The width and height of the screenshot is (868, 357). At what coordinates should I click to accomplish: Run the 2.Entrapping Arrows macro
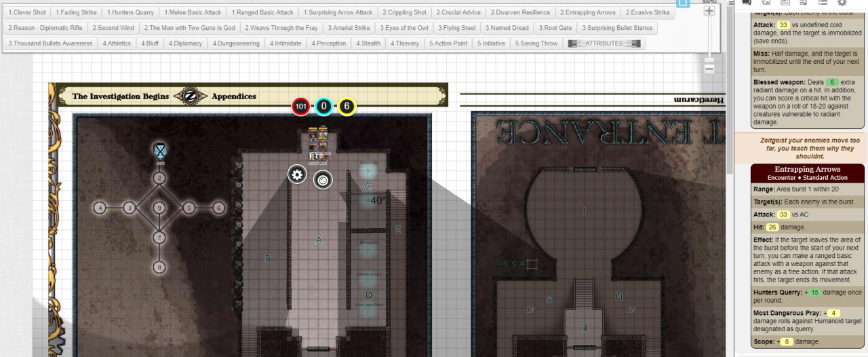[588, 12]
